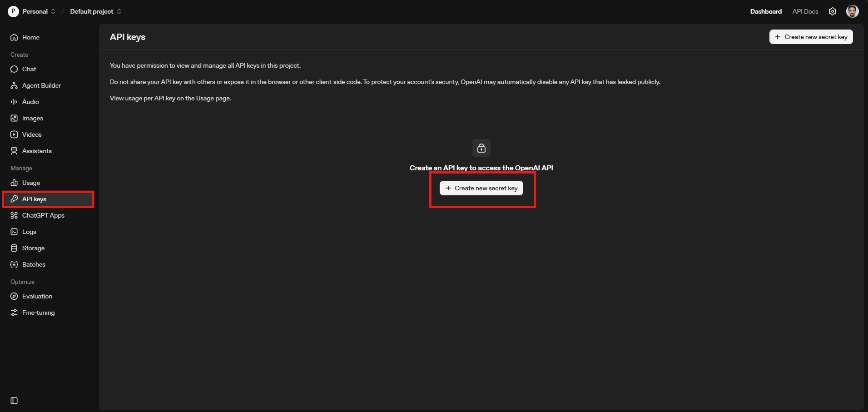Click the Storage database icon
Viewport: 868px width, 412px height.
click(x=14, y=248)
